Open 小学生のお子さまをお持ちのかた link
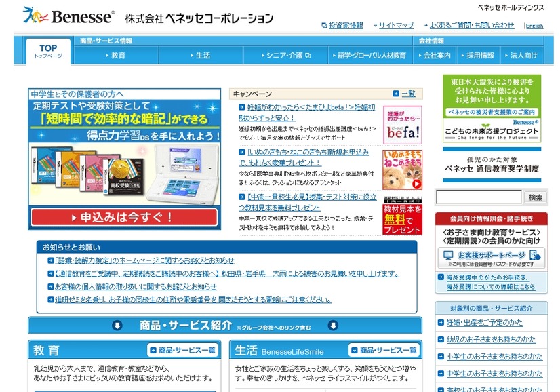560x392 pixels. click(494, 357)
